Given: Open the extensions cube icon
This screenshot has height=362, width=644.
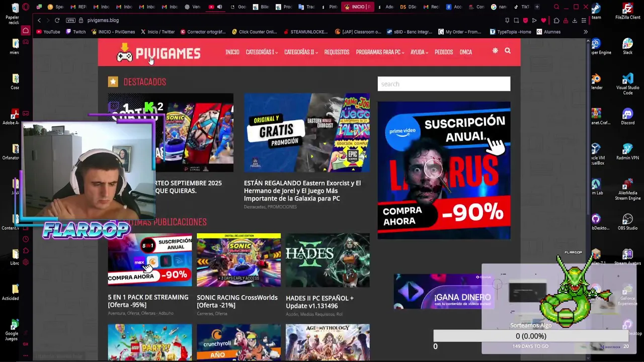Looking at the screenshot, I should click(x=556, y=21).
